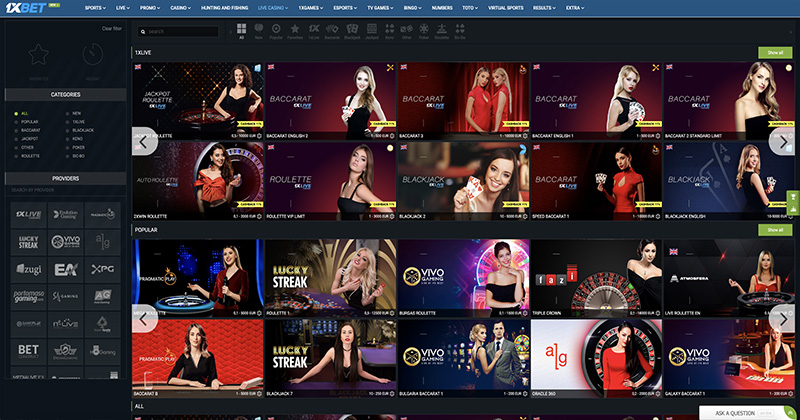Select the Blackjack filter icon
Image resolution: width=800 pixels, height=420 pixels.
click(x=352, y=31)
